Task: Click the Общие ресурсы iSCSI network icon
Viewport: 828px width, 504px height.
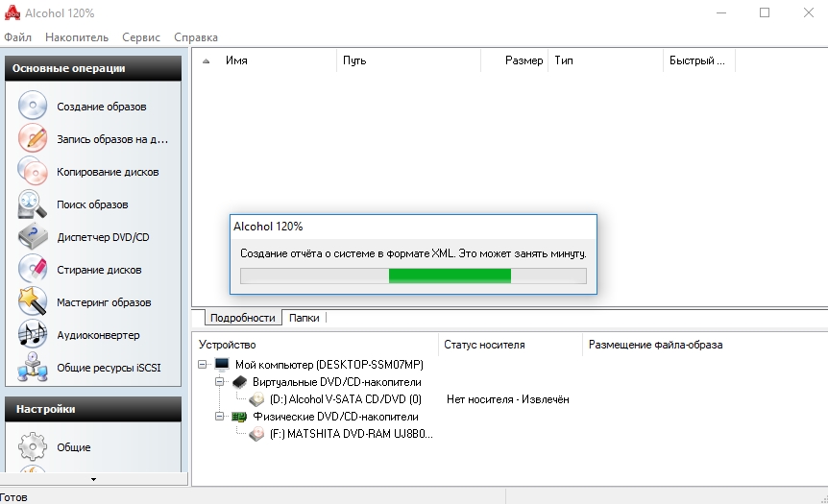Action: (33, 368)
